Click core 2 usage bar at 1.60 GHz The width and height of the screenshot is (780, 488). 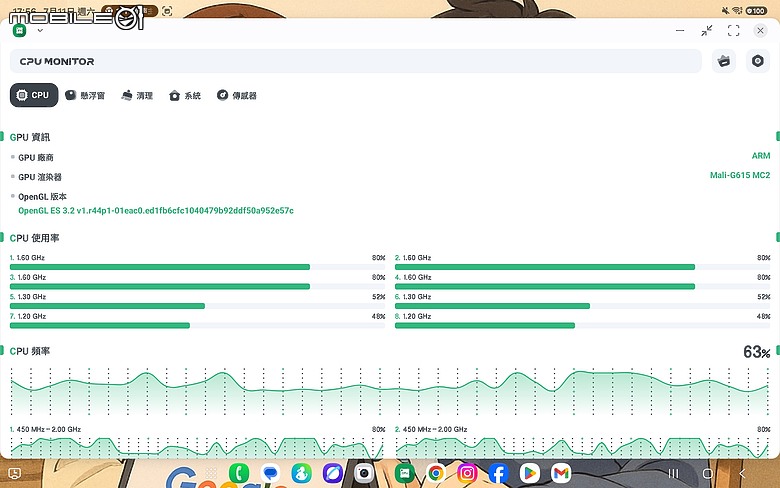point(583,267)
